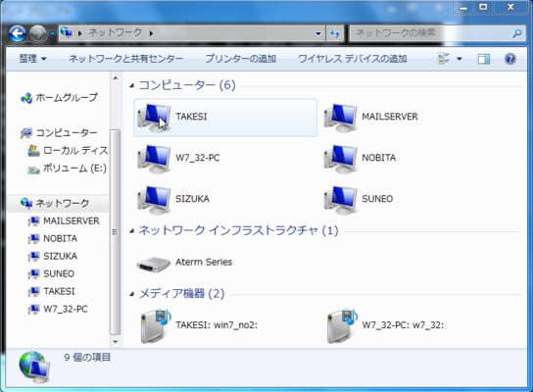Image resolution: width=533 pixels, height=392 pixels.
Task: Select TAKESI in the sidebar tree
Action: tap(51, 291)
